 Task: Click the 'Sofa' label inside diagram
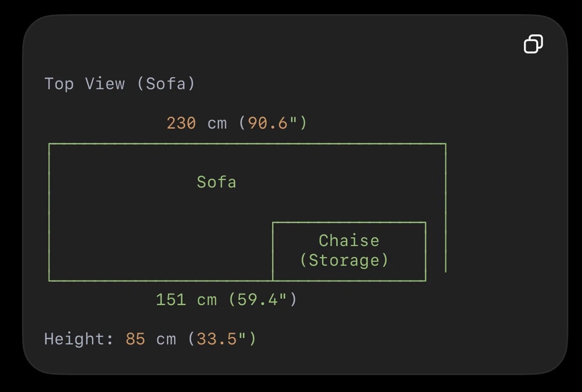click(217, 182)
